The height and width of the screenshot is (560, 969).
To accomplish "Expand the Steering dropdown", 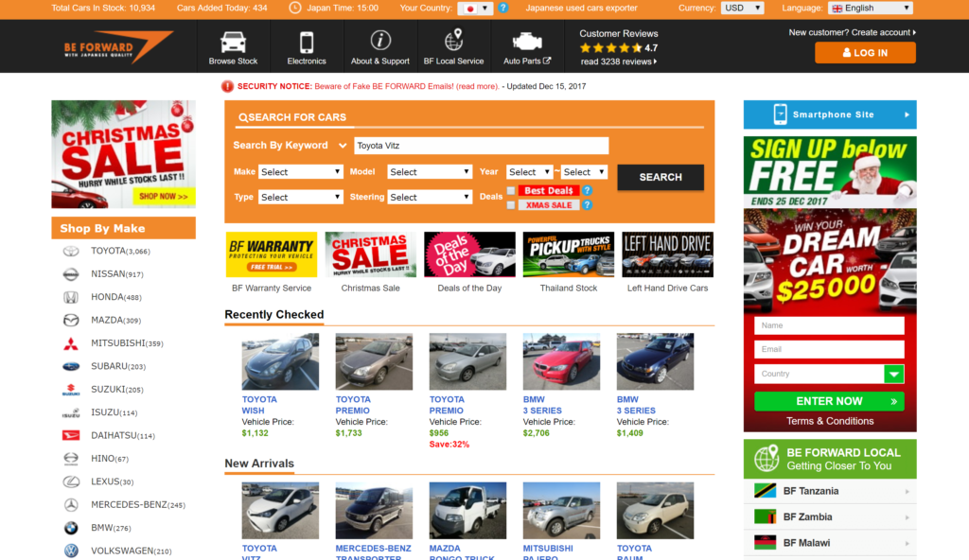I will pyautogui.click(x=430, y=197).
